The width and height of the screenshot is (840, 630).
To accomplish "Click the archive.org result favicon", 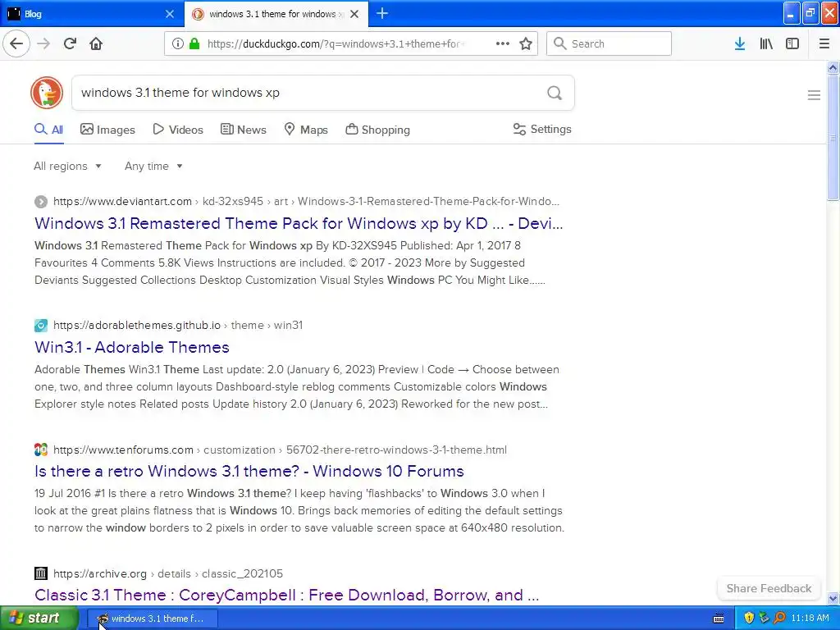I will (x=41, y=573).
